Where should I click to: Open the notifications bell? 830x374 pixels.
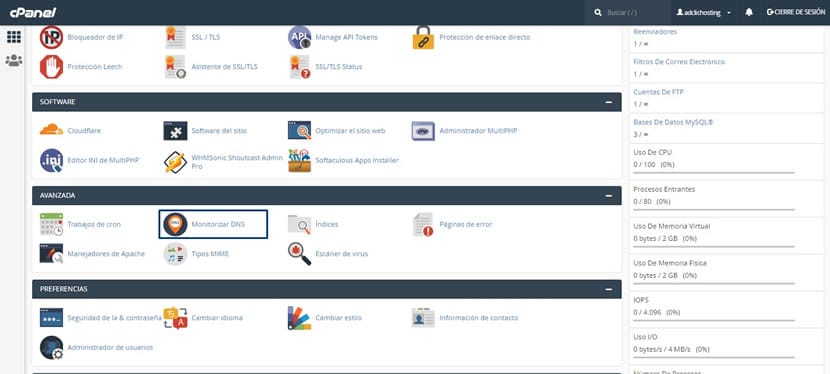click(x=748, y=12)
